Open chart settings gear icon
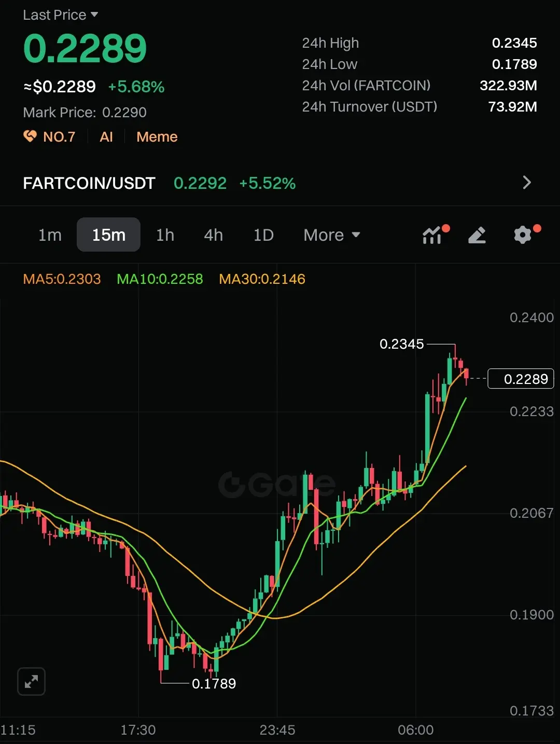 pos(523,235)
